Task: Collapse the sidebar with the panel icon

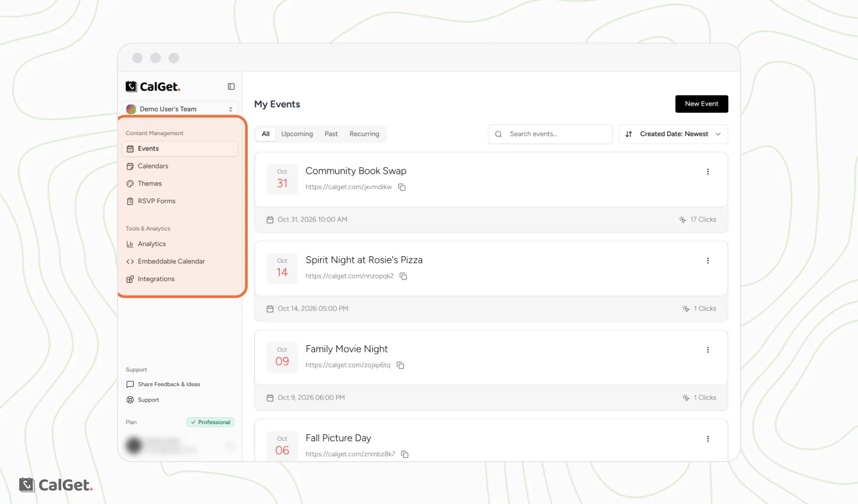Action: (x=231, y=86)
